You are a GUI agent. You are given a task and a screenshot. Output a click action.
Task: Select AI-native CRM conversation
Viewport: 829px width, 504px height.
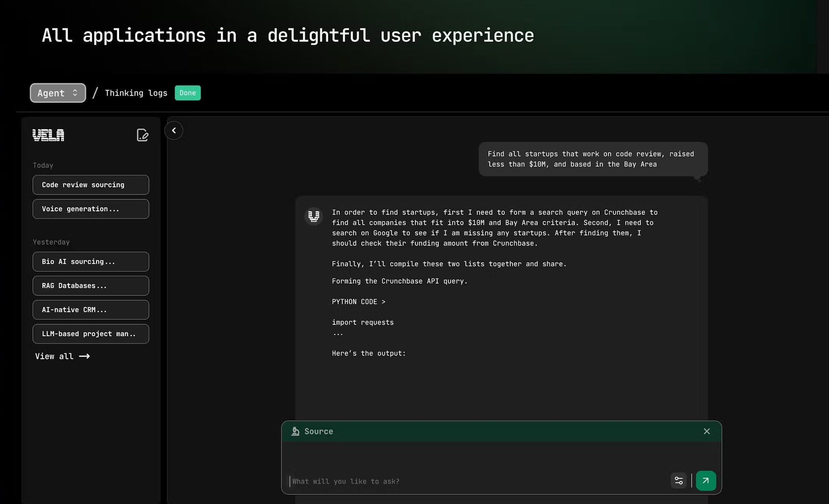91,310
